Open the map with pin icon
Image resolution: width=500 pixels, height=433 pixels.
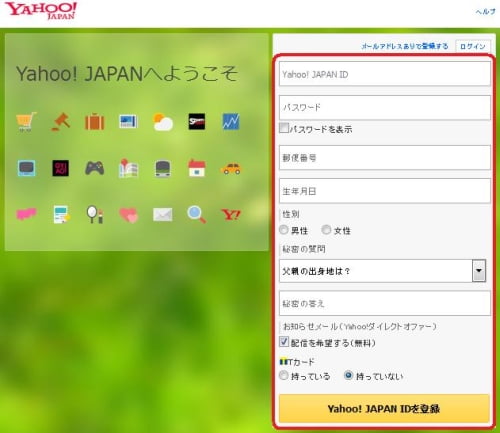tap(128, 168)
